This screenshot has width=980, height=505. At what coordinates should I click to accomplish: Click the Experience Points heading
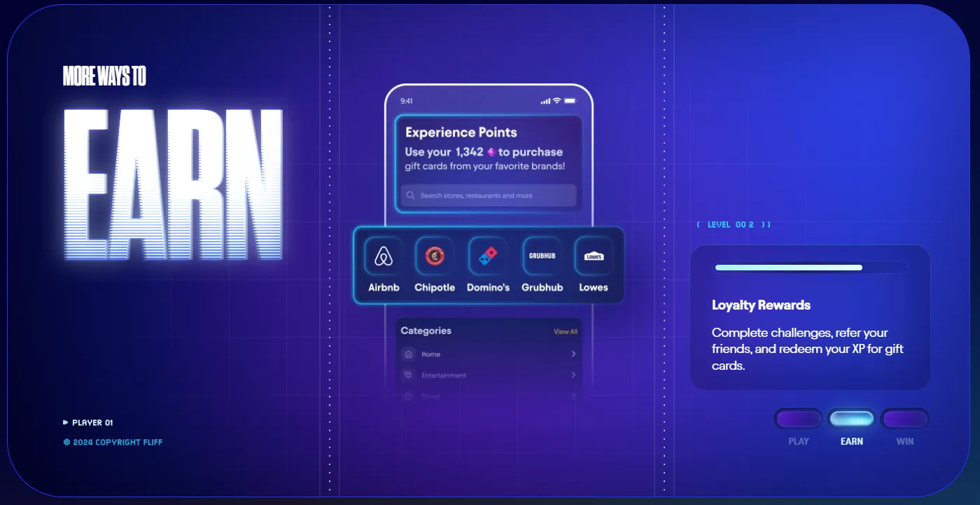tap(461, 132)
